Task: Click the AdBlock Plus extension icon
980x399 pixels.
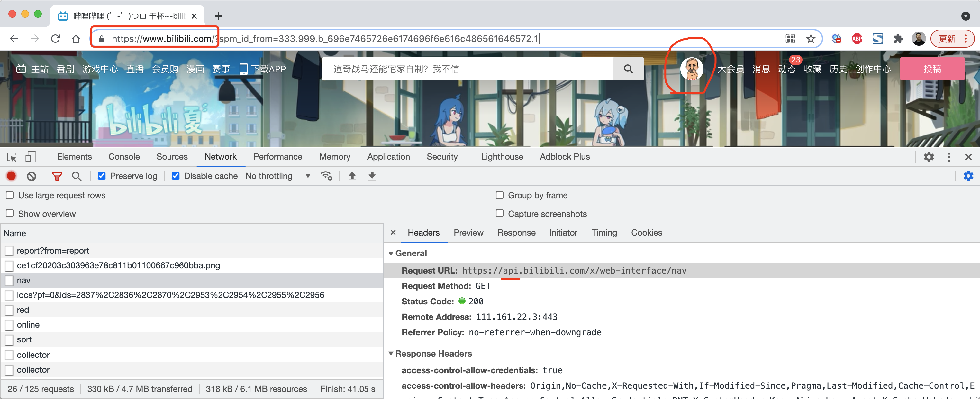Action: coord(857,39)
